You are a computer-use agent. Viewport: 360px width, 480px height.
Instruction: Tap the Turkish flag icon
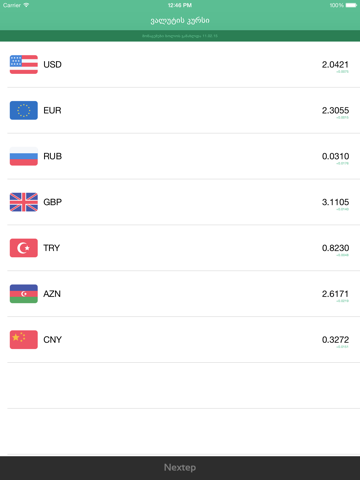pos(24,248)
